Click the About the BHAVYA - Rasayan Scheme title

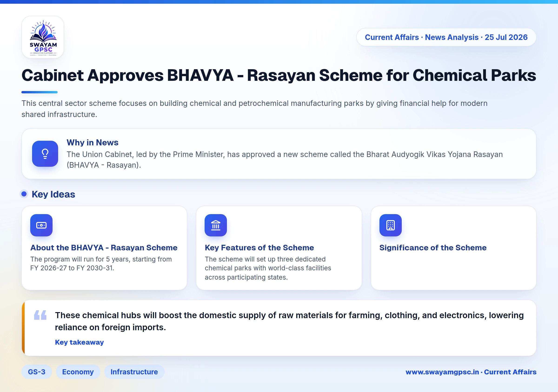(x=104, y=248)
